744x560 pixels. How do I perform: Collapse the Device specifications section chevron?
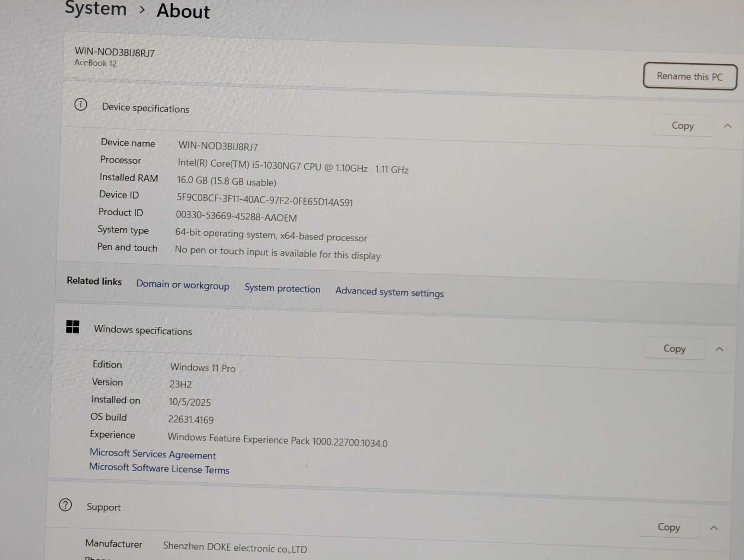tap(728, 126)
